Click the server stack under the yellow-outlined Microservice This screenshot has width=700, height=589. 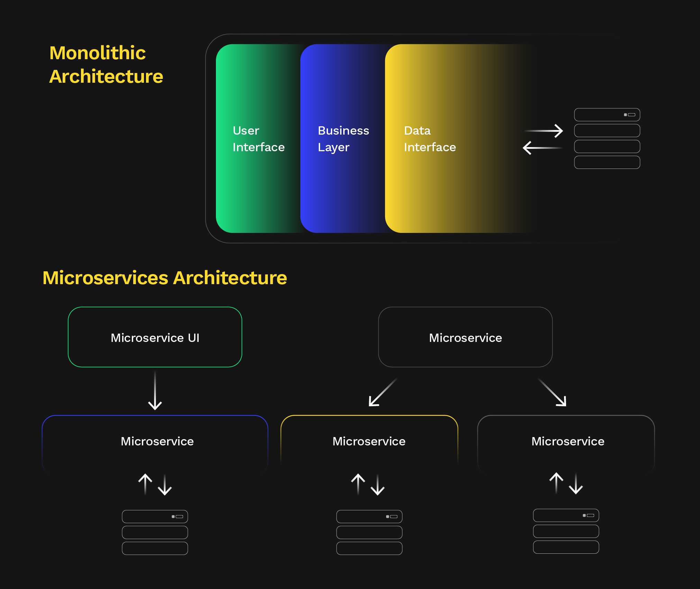point(369,532)
